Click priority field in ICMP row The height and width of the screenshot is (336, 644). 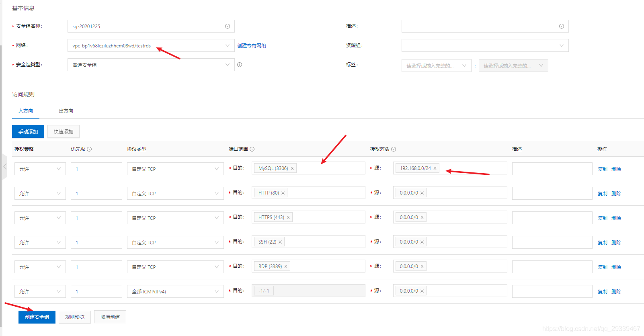click(96, 291)
